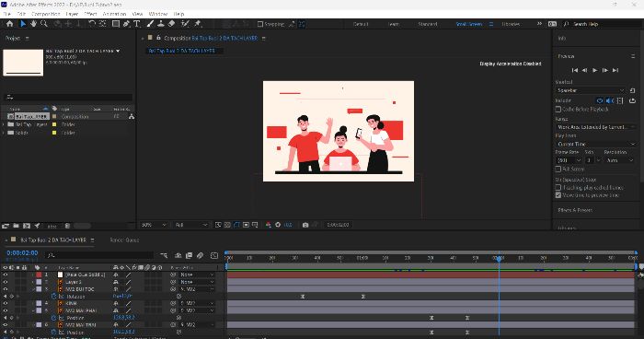The image size is (644, 339).
Task: Open parent dropdown for Pale Blue Solid layer
Action: coord(197,275)
